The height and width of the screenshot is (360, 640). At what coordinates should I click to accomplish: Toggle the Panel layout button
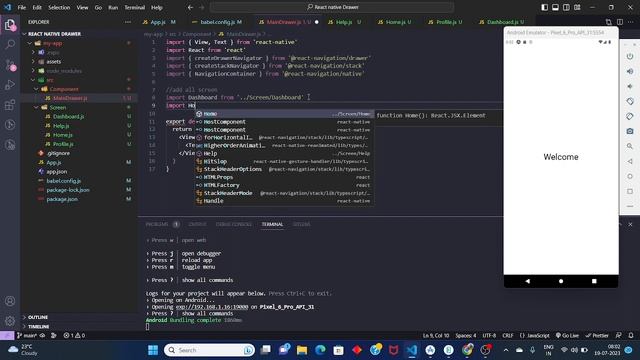556,7
